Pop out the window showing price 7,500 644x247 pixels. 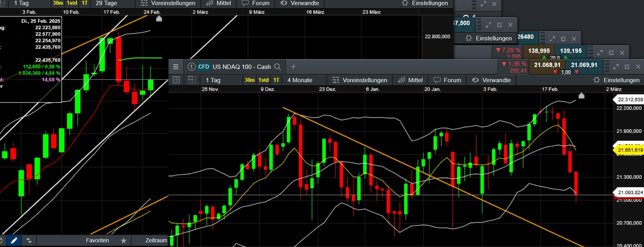tap(499, 25)
